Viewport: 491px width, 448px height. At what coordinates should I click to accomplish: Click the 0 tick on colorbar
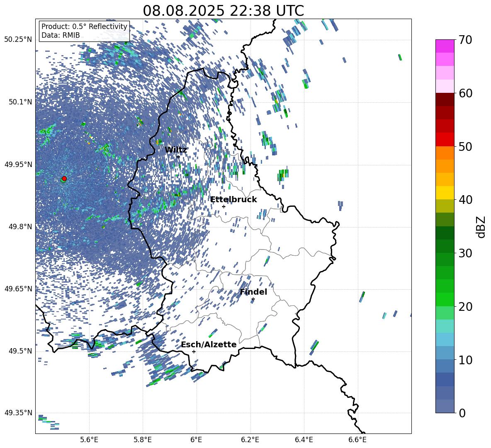(462, 413)
